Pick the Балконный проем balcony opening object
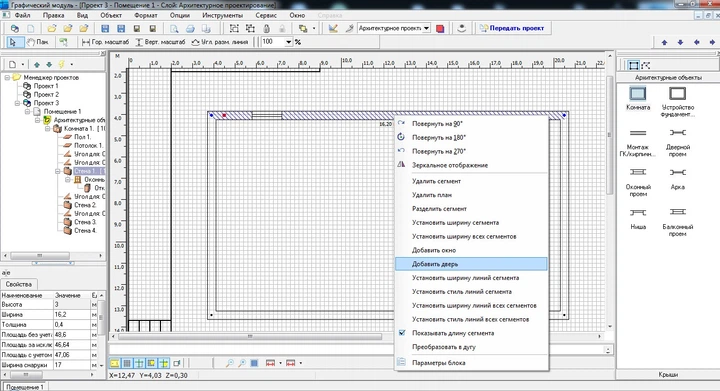 tap(677, 222)
